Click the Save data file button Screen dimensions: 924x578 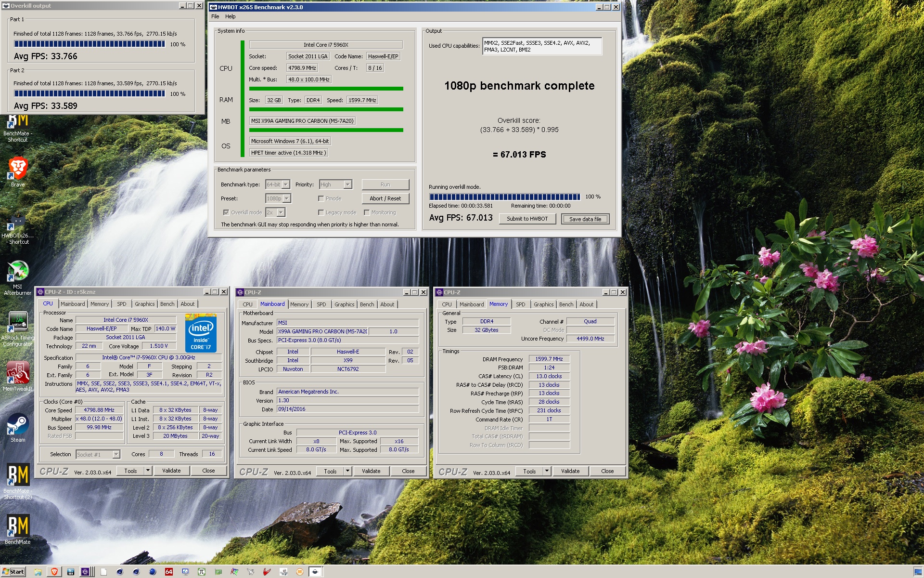(x=585, y=219)
